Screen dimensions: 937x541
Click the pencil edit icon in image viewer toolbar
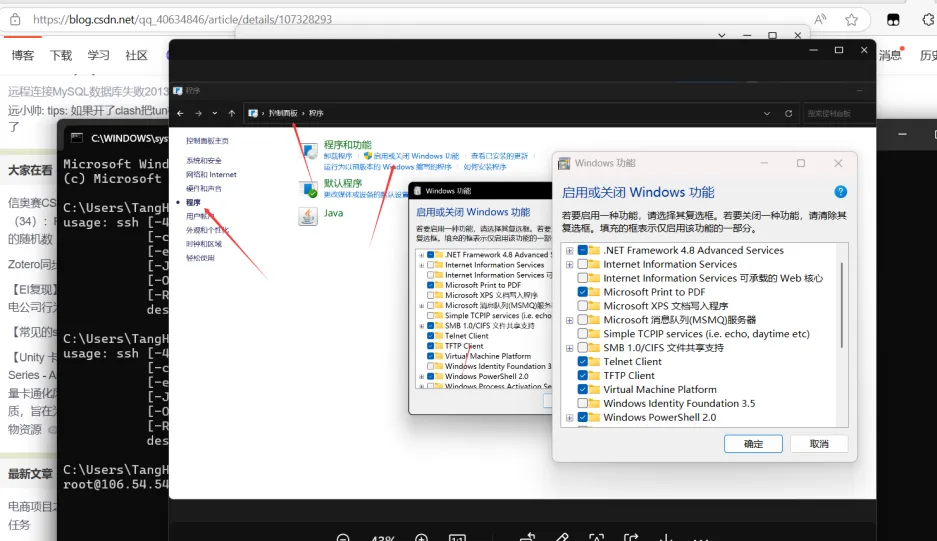coord(562,537)
